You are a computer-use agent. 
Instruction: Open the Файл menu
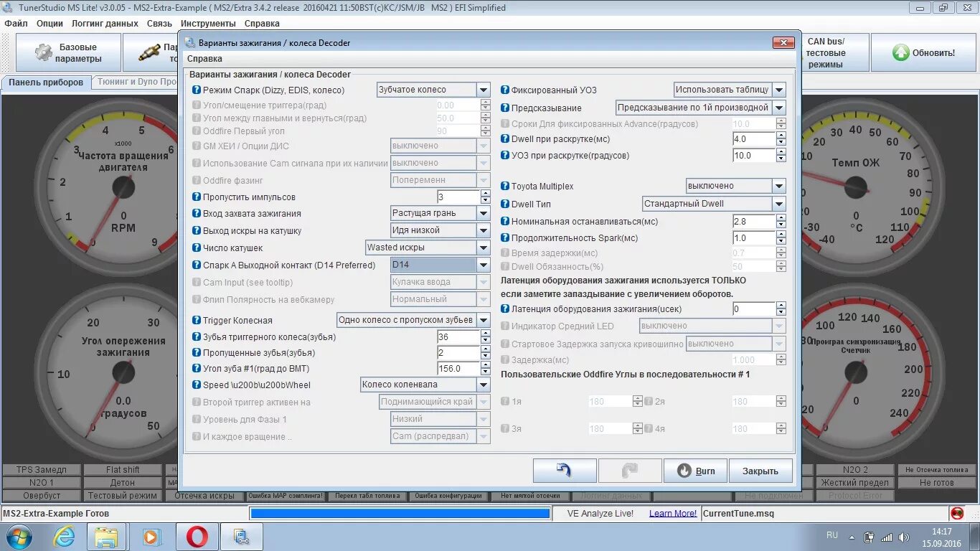pos(16,24)
